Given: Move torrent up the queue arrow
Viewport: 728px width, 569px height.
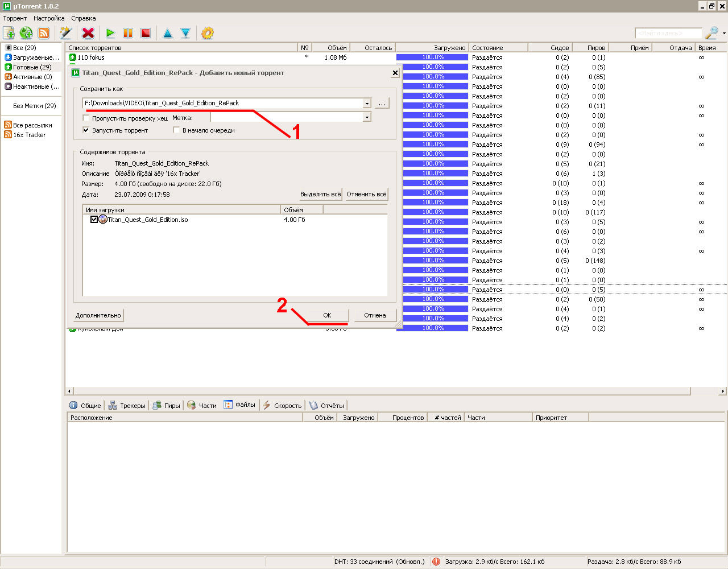Looking at the screenshot, I should (x=168, y=33).
